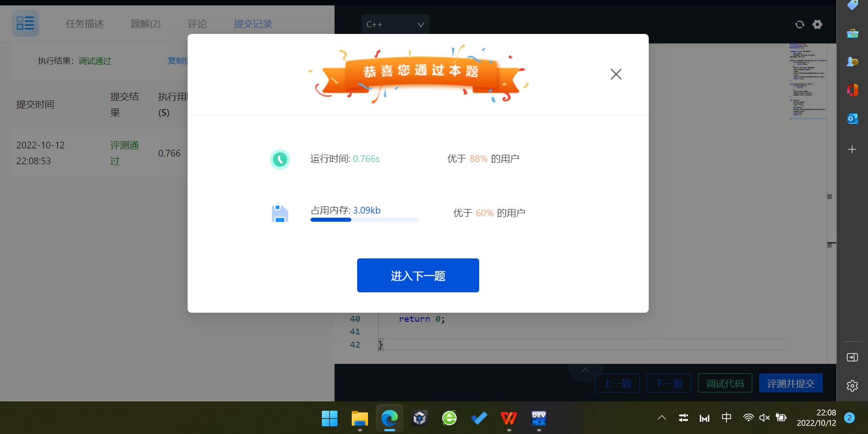Click the 下一题 button
This screenshot has height=434, width=868.
669,383
